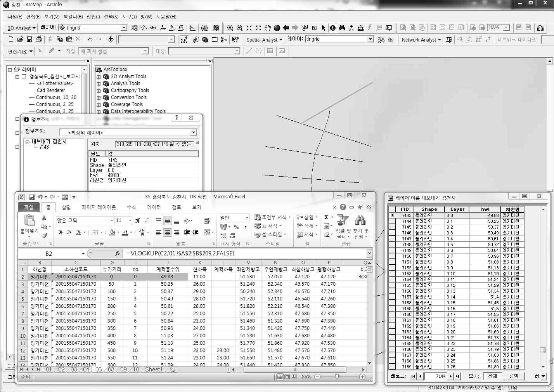Switch to Excel 데이터 ribbon tab
Viewport: 554px width, 392px height.
click(154, 207)
